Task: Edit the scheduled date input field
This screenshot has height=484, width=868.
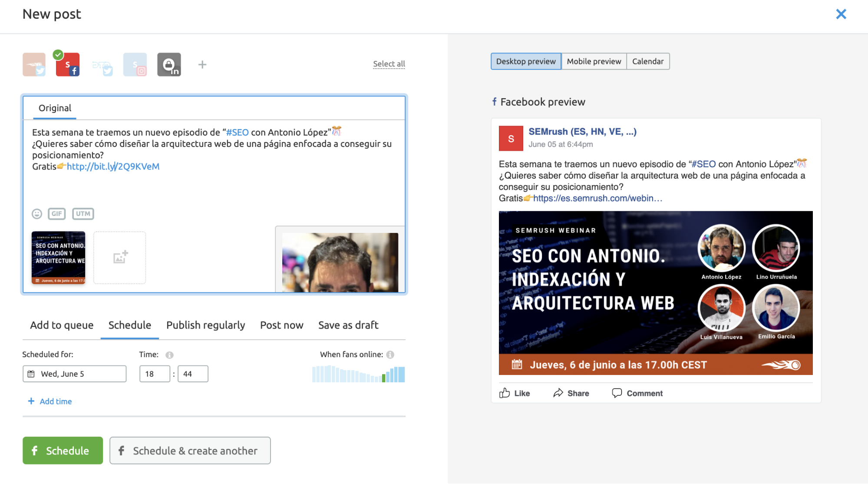Action: coord(74,374)
